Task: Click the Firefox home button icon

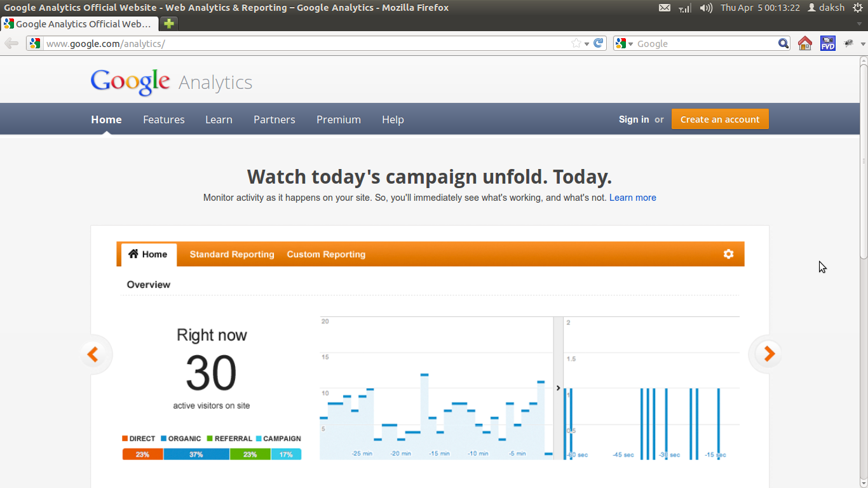Action: click(x=804, y=43)
